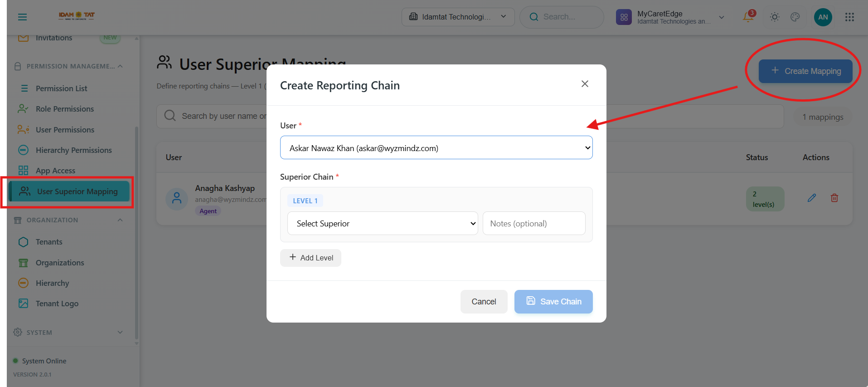
Task: Select User Superior Mapping menu item
Action: 69,191
